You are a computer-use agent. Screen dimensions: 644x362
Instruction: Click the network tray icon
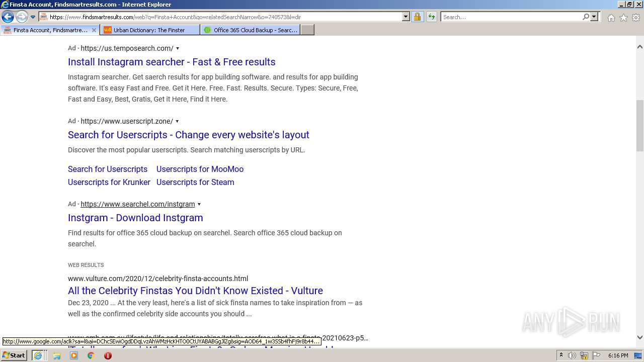tap(584, 355)
